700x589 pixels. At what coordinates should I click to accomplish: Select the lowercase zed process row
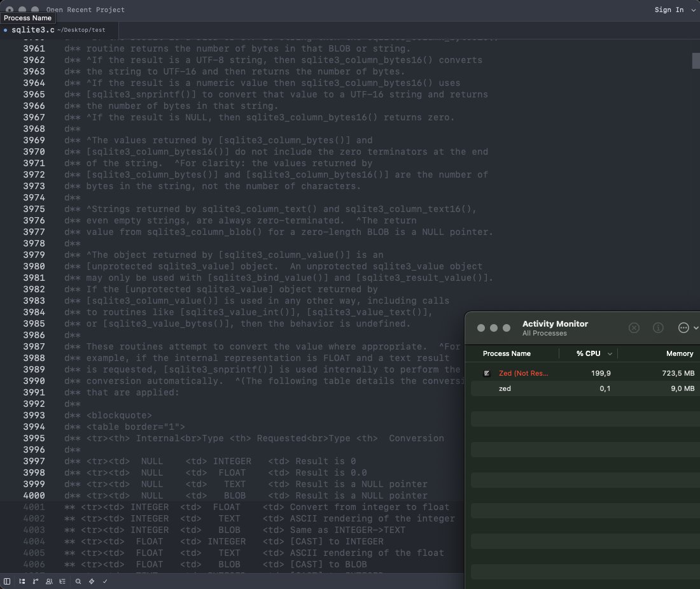(x=585, y=388)
